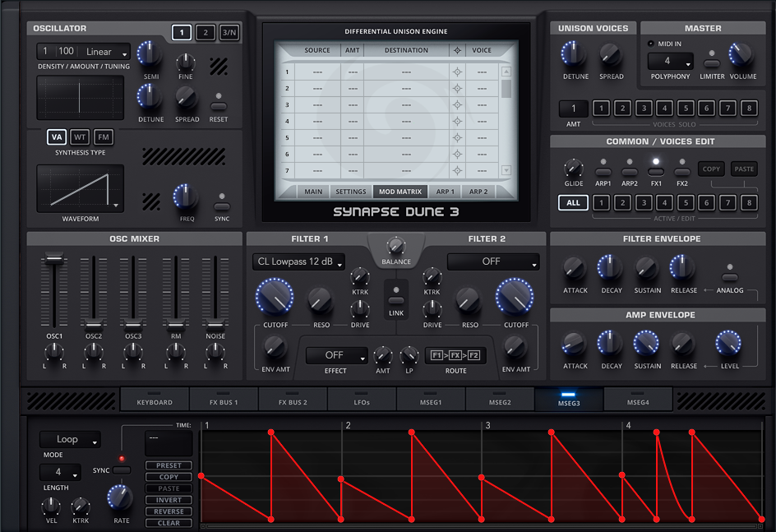Click the Filter 1 CUTOFF knob

click(275, 298)
